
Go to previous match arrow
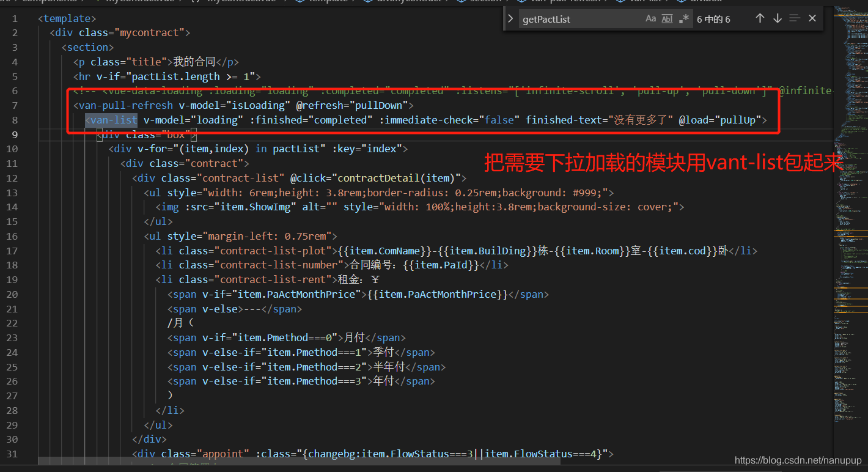(760, 18)
